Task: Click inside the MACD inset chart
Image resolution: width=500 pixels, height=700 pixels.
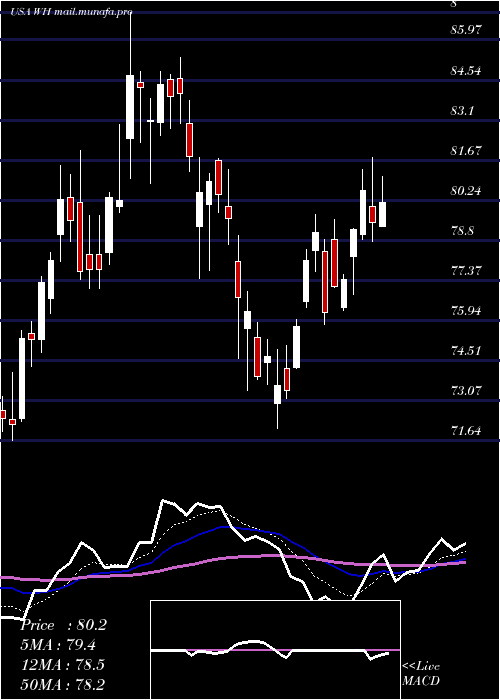Action: pos(275,650)
